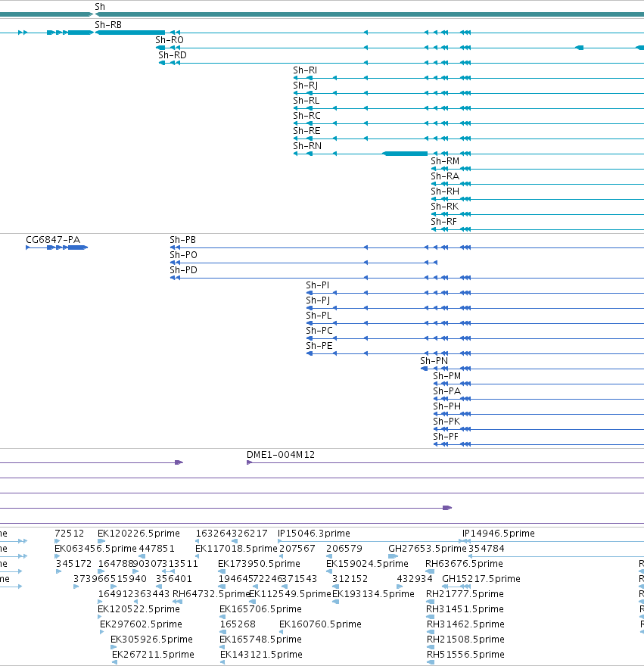Image resolution: width=644 pixels, height=666 pixels.
Task: Click EST IP15046.3prime
Action: point(314,534)
